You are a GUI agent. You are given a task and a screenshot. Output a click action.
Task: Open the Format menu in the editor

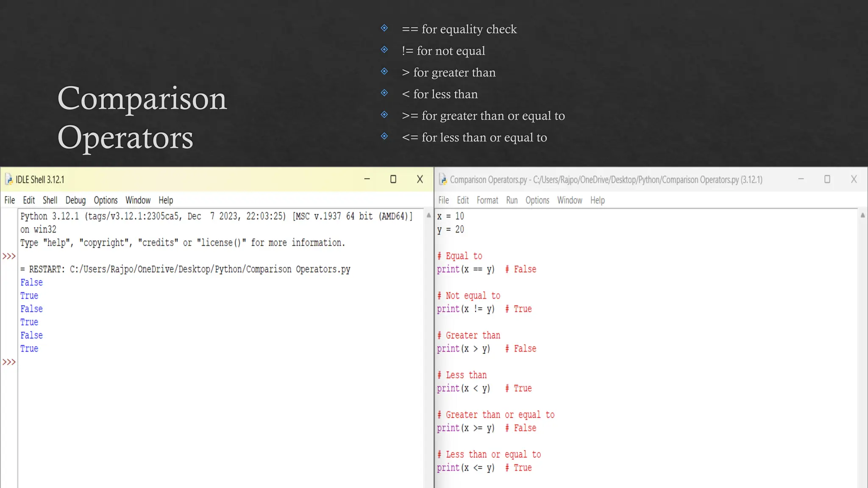[487, 200]
